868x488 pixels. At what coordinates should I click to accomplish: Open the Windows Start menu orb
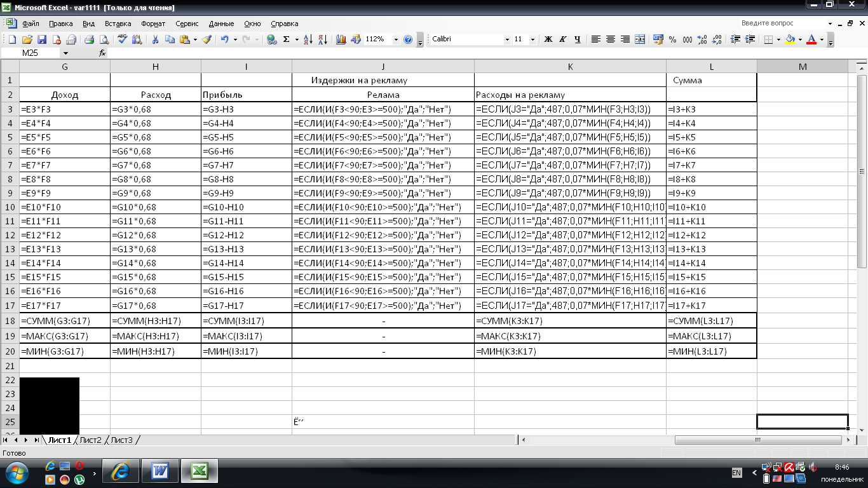17,473
